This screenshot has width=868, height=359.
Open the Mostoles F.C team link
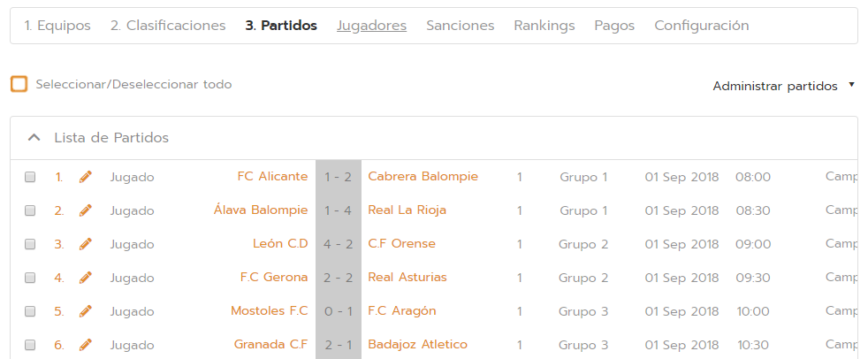(269, 311)
